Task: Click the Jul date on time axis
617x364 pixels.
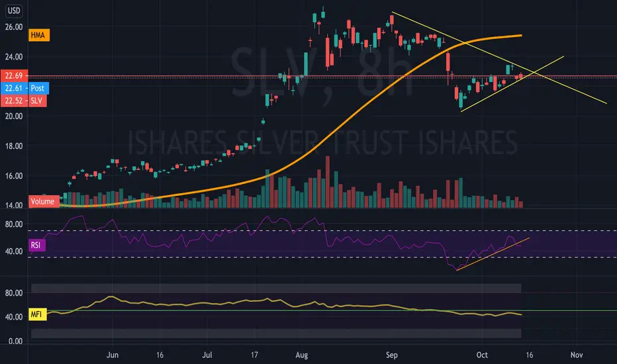Action: pyautogui.click(x=207, y=355)
